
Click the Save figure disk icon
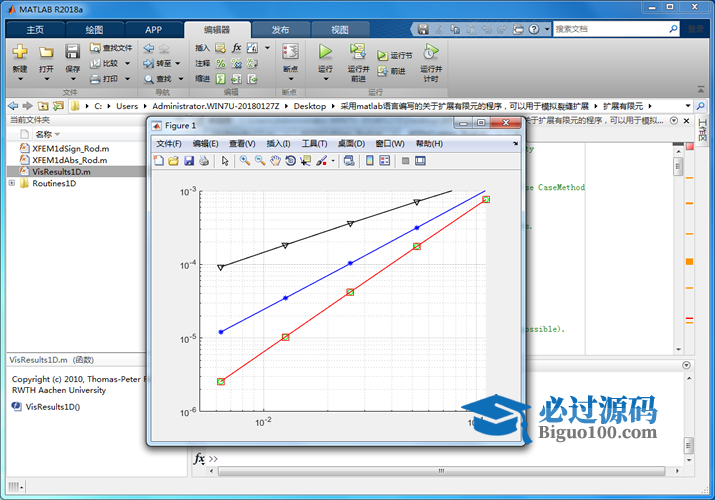click(188, 161)
